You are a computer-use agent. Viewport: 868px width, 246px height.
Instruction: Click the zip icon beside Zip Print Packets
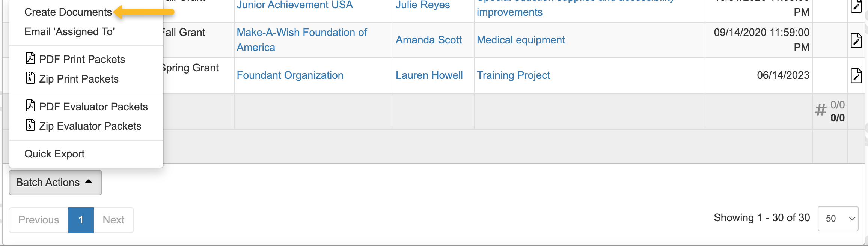30,78
